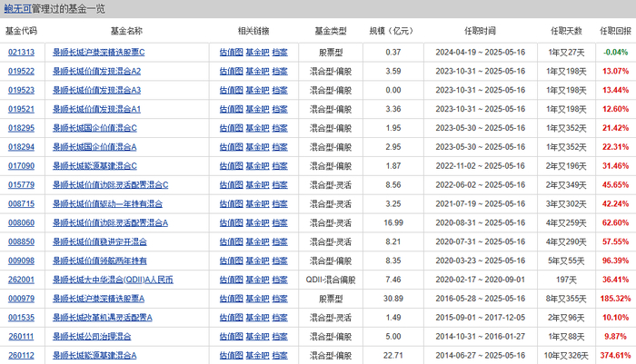
Task: Open fund 景顺长城价值发现混合A2
Action: pos(96,72)
